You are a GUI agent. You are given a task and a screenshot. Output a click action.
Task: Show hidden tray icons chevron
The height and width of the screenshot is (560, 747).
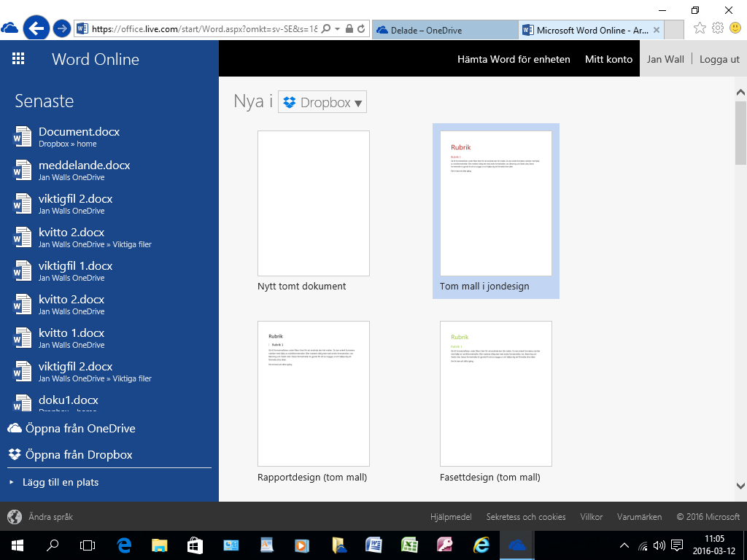pyautogui.click(x=624, y=545)
